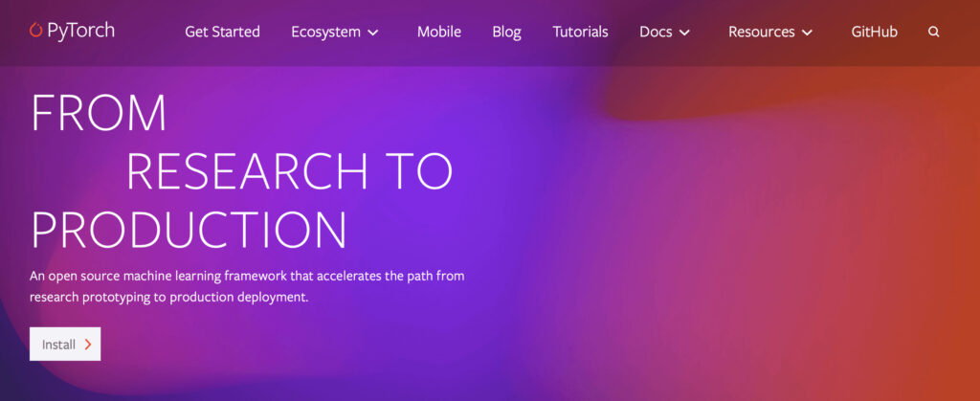
Task: Click the Install button
Action: point(65,345)
